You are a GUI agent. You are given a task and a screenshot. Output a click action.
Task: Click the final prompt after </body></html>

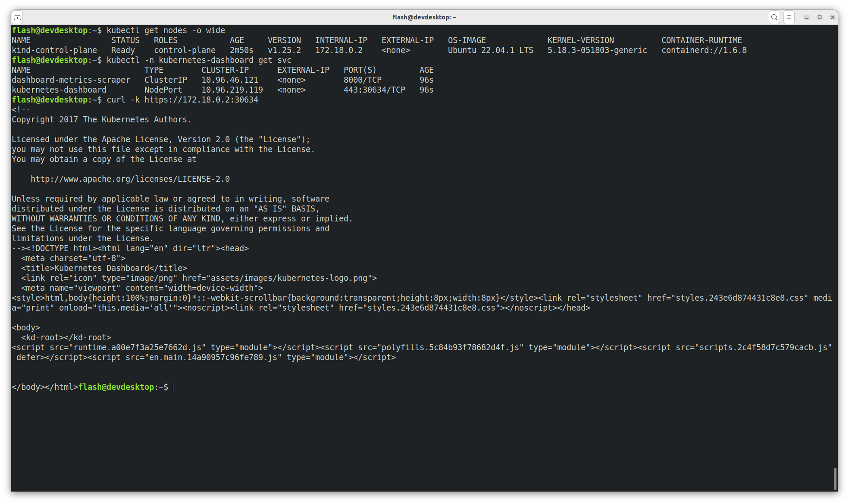click(123, 387)
